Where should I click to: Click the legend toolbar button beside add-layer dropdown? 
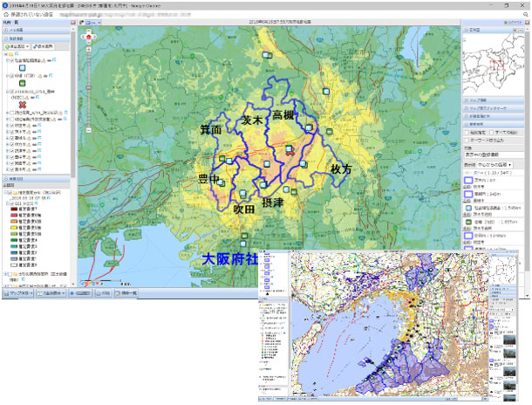43,46
